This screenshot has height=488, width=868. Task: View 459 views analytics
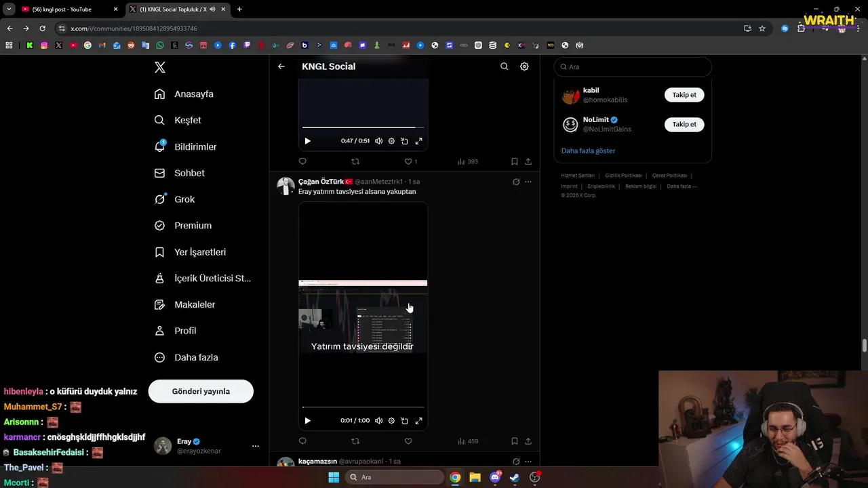pos(468,441)
